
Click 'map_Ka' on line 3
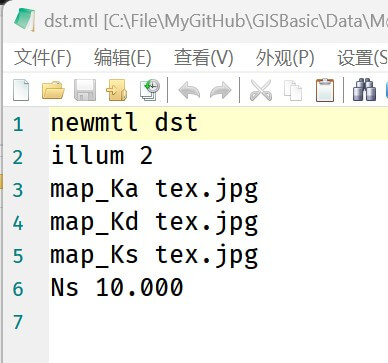(94, 189)
